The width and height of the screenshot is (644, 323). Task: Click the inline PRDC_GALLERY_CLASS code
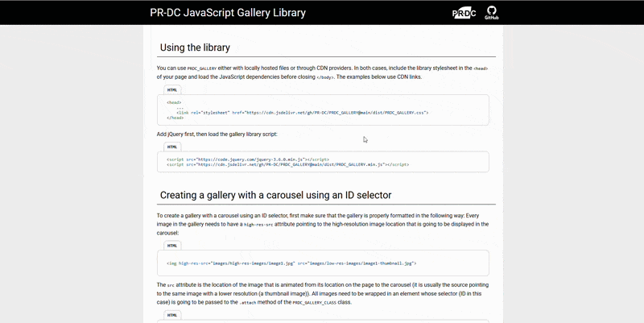(x=314, y=302)
